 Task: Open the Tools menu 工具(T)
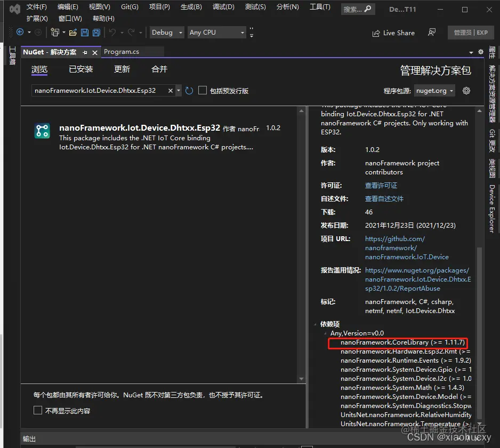320,7
